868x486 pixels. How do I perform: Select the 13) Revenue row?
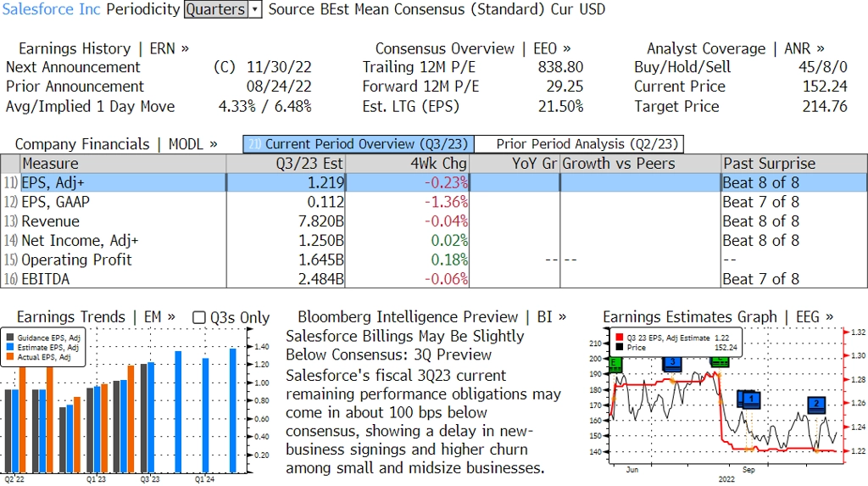(434, 221)
